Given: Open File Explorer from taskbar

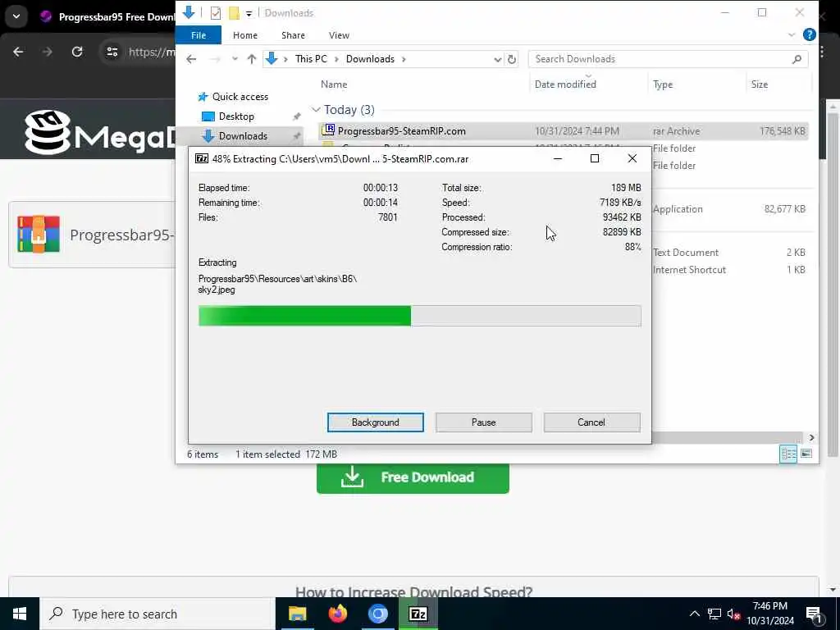Looking at the screenshot, I should [x=297, y=614].
